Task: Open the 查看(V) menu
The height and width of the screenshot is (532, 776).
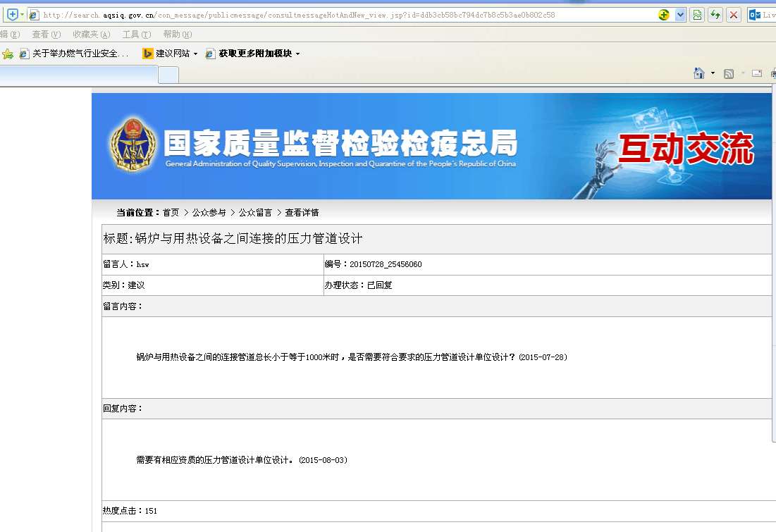Action: tap(46, 34)
